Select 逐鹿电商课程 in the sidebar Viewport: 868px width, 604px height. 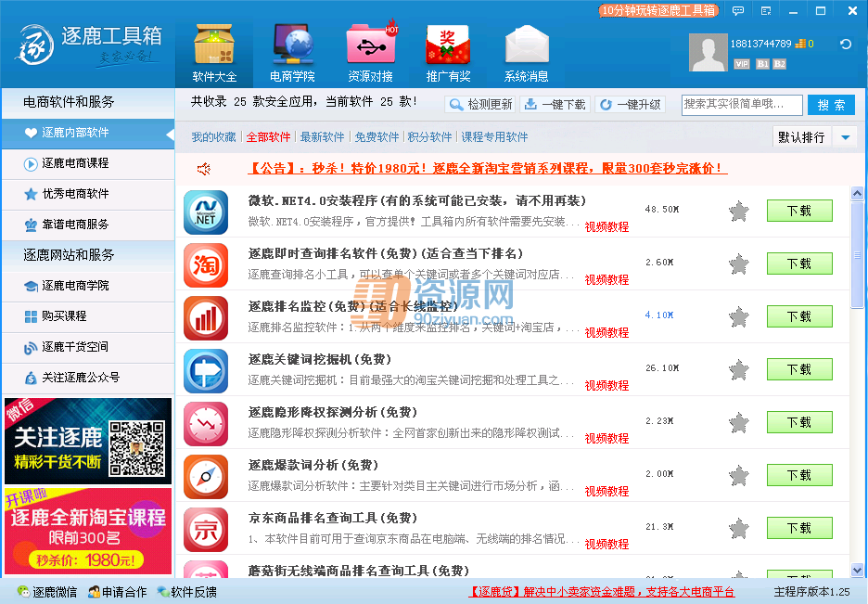point(88,163)
